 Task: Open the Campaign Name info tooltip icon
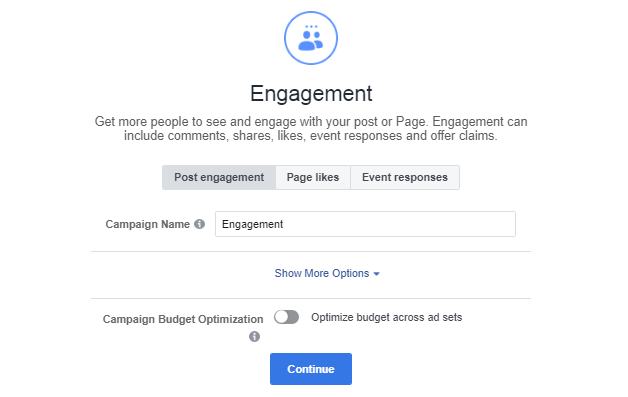[199, 224]
